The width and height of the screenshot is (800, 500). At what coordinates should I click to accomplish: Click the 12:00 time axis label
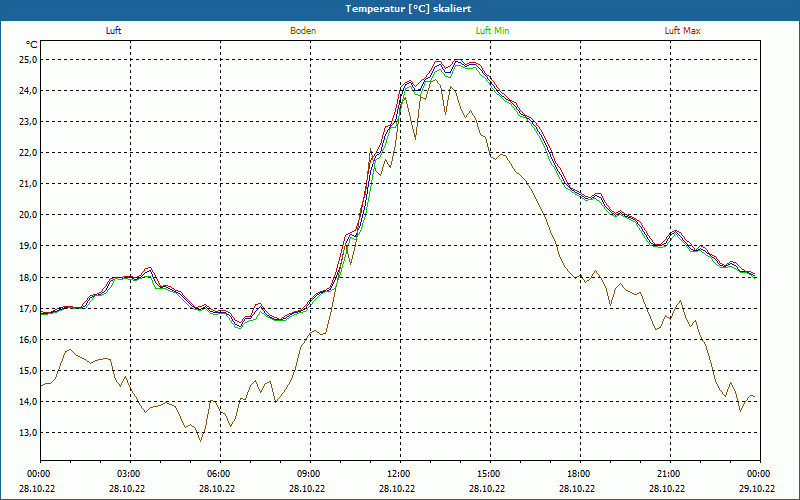pyautogui.click(x=400, y=474)
